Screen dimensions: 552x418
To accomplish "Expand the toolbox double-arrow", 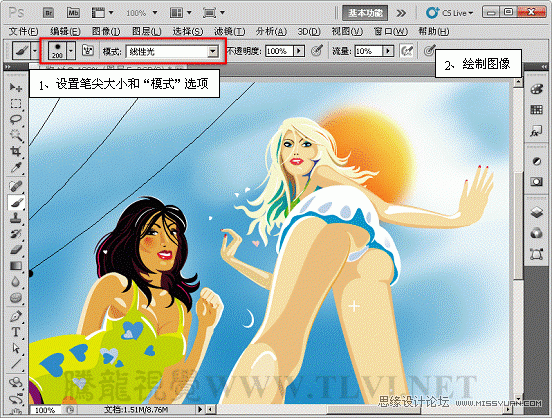I will [8, 67].
